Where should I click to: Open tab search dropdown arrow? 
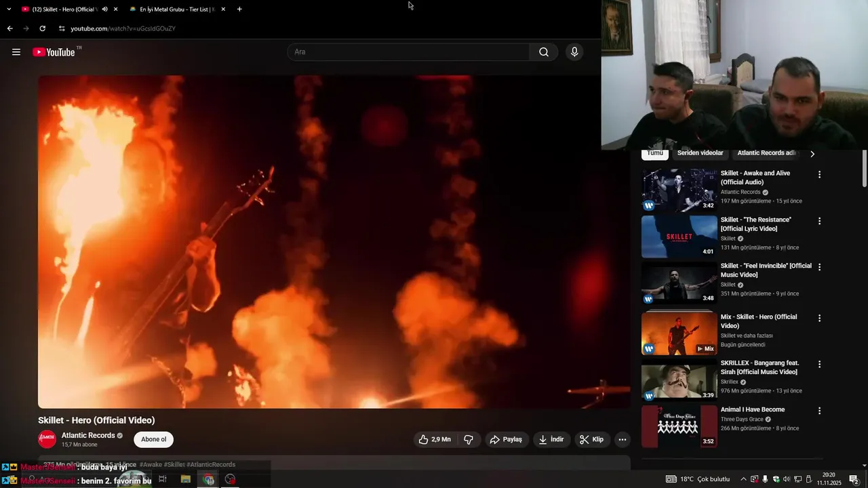[9, 9]
